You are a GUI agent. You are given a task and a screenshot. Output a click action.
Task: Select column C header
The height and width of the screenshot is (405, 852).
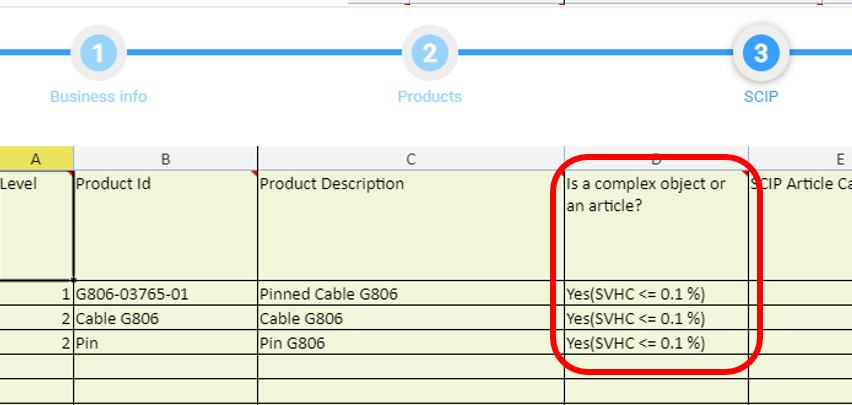410,159
